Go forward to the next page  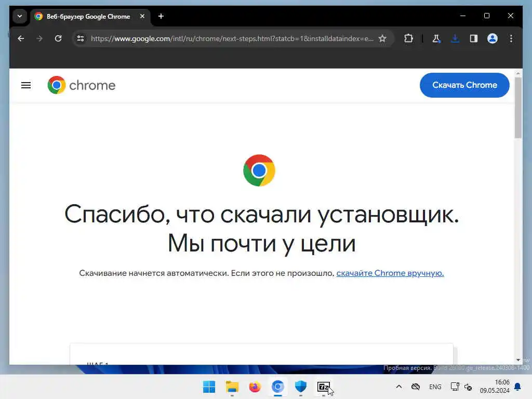[x=39, y=38]
